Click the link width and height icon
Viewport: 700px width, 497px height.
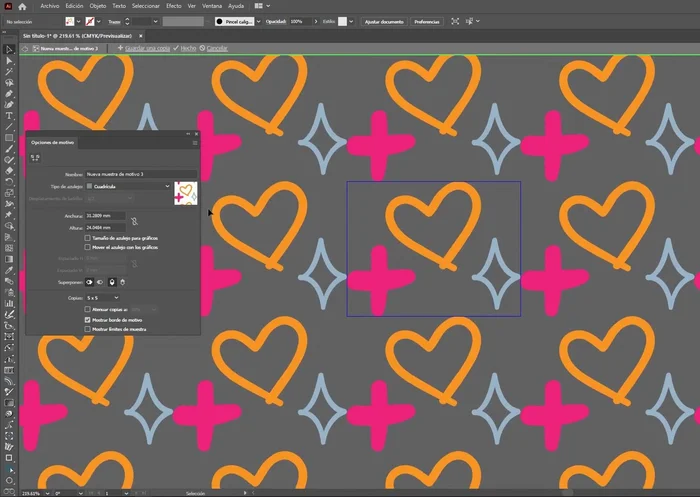[x=135, y=220]
